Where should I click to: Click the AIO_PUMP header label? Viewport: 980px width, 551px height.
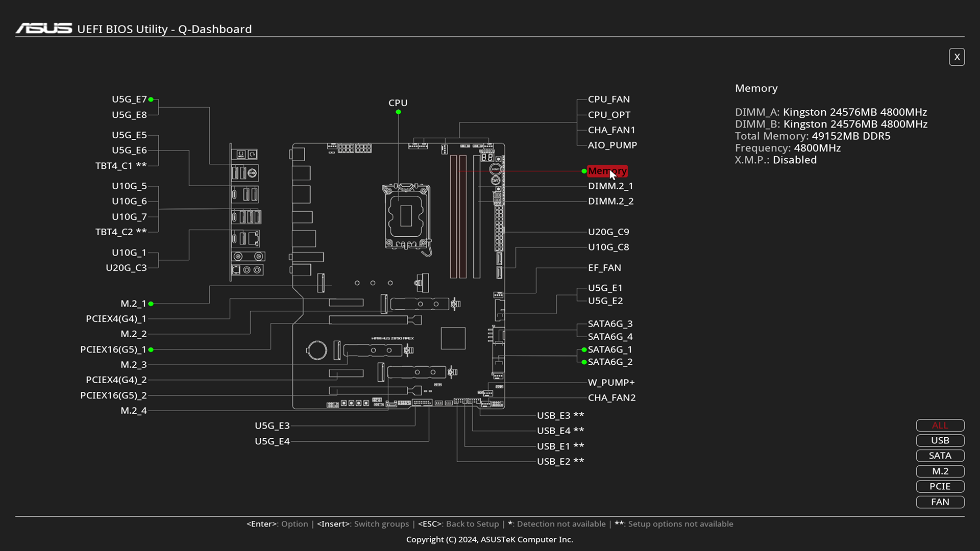click(612, 145)
